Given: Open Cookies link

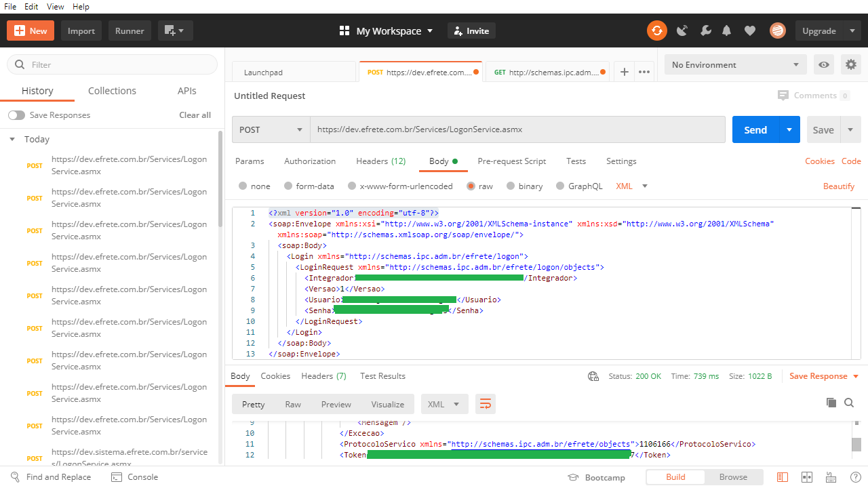Looking at the screenshot, I should click(x=819, y=161).
